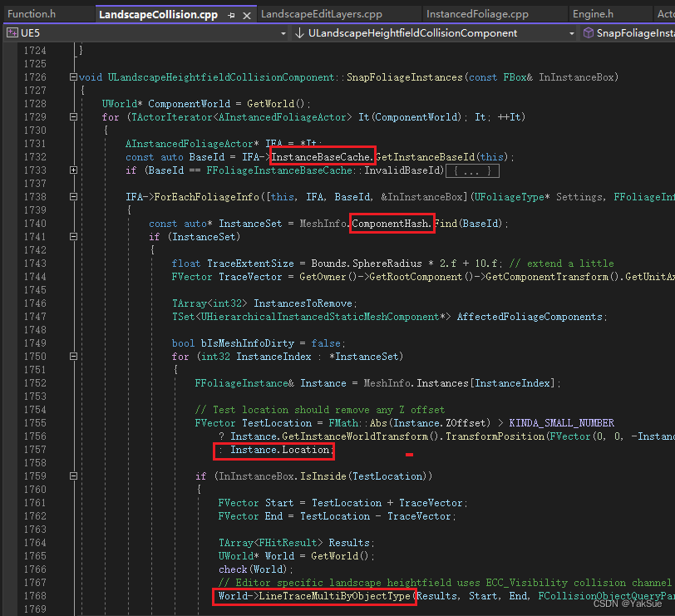Open the LandscapeEditLayers.cpp tab

(x=322, y=14)
